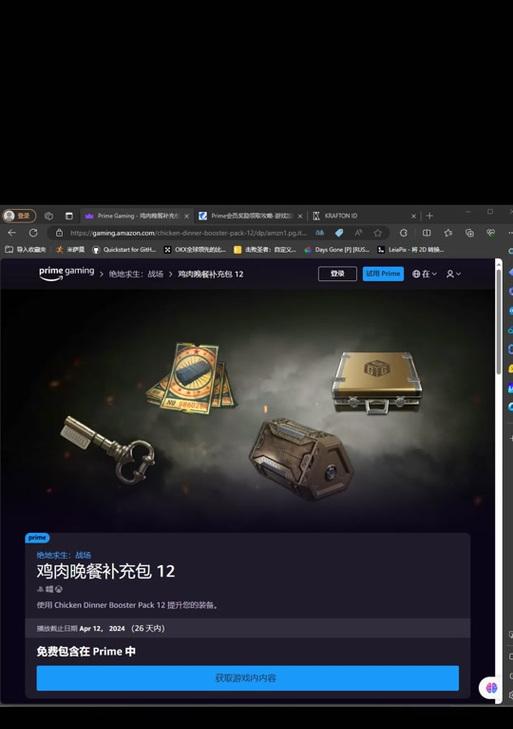This screenshot has height=729, width=513.
Task: Open the tab actions menu icon
Action: [69, 216]
